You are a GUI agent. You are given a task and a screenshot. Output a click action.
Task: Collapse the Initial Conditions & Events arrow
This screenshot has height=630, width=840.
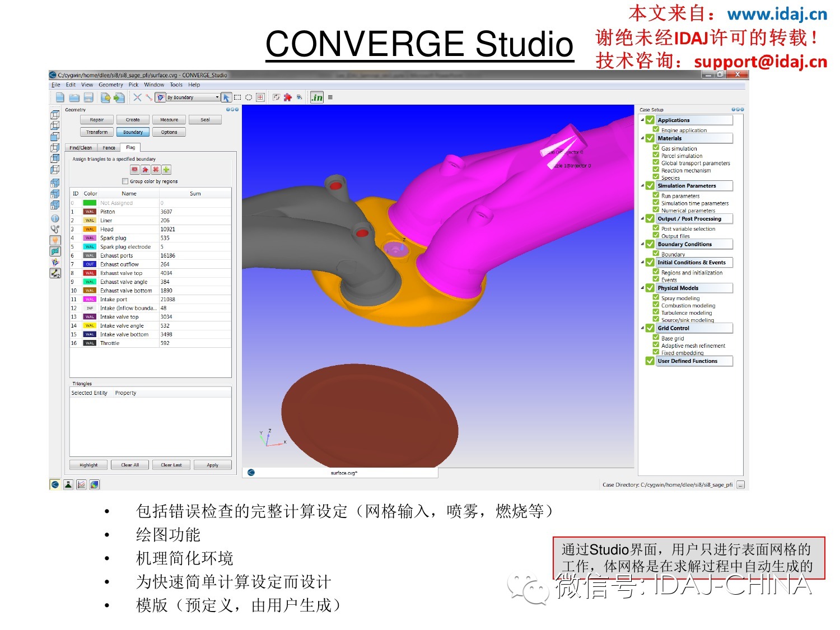pyautogui.click(x=642, y=262)
